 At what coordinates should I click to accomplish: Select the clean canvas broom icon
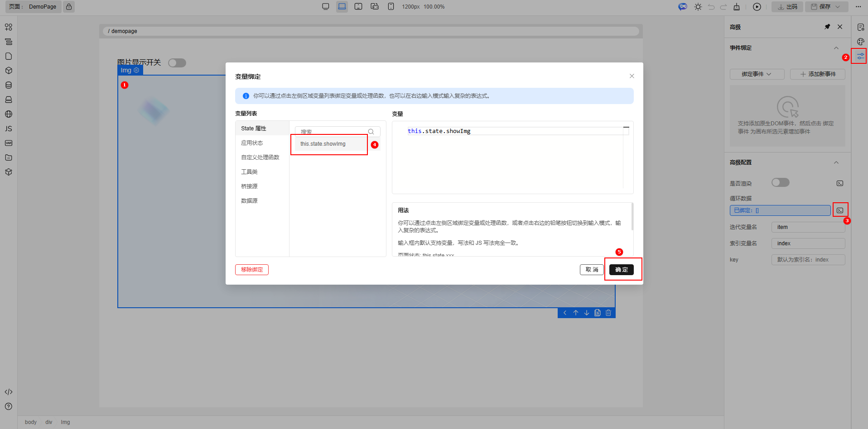coord(737,6)
